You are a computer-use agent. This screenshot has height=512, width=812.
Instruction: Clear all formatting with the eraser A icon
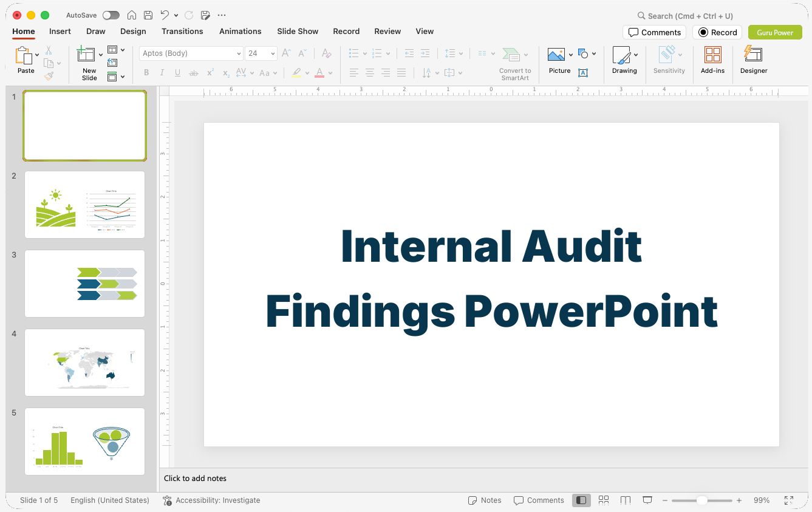(327, 53)
